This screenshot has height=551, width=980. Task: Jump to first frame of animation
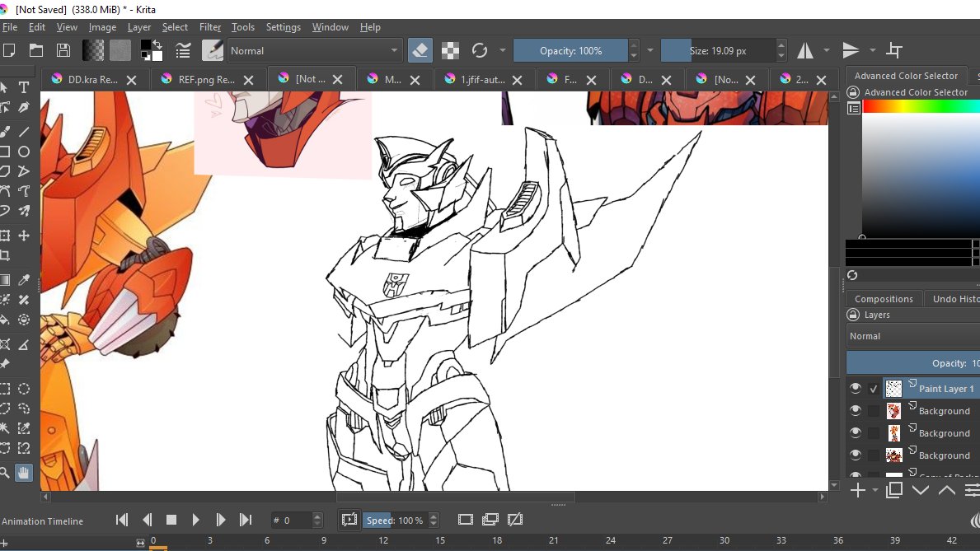(122, 520)
